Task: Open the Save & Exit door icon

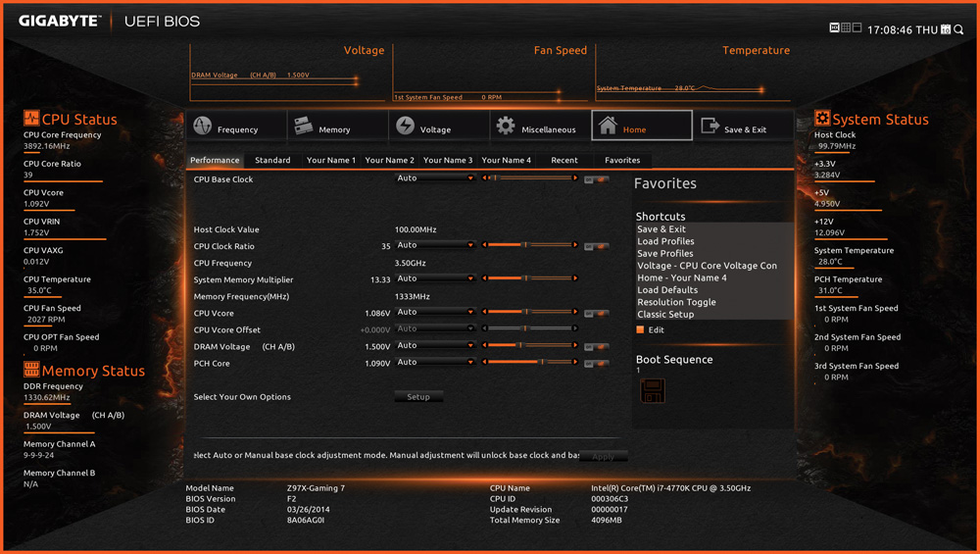Action: [x=710, y=126]
